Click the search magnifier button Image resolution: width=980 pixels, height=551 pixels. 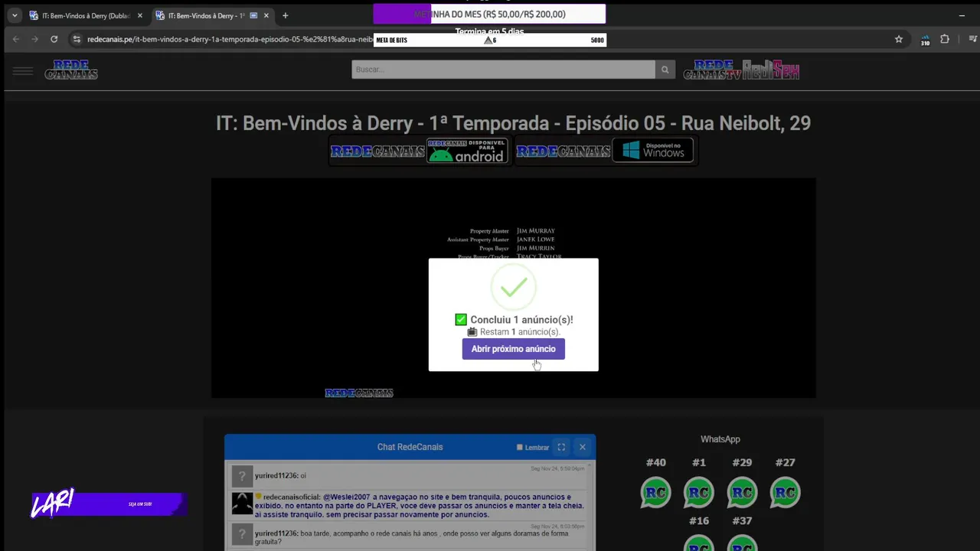(x=665, y=70)
